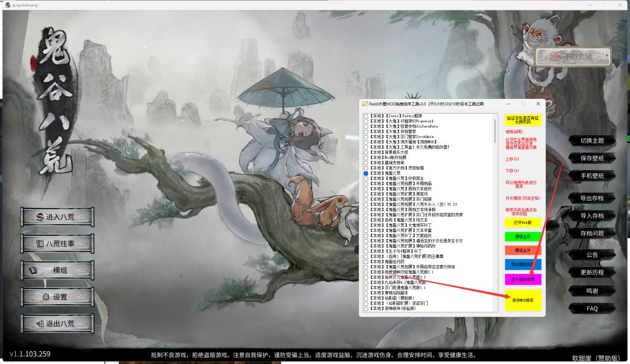Check the 【大鬼】存档管家 mod
This screenshot has width=630, height=364.
click(x=366, y=132)
